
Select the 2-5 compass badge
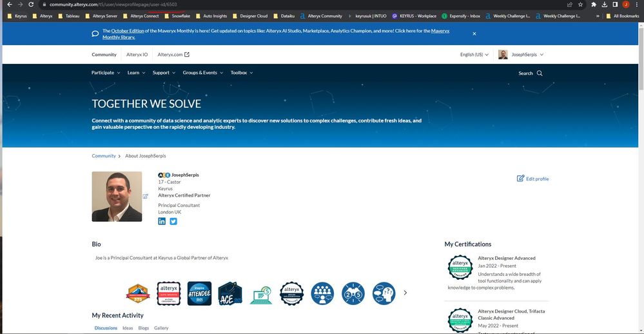point(353,293)
